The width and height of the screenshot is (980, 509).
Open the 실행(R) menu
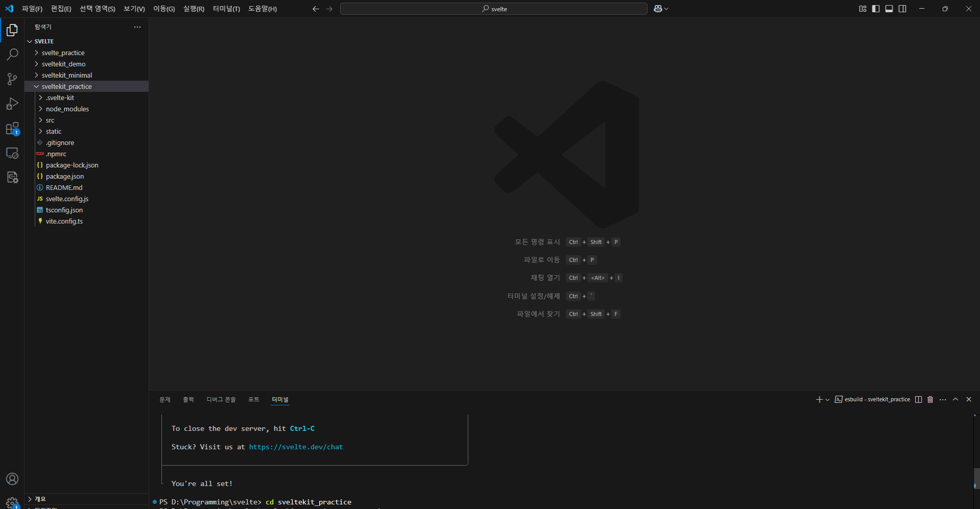coord(194,9)
